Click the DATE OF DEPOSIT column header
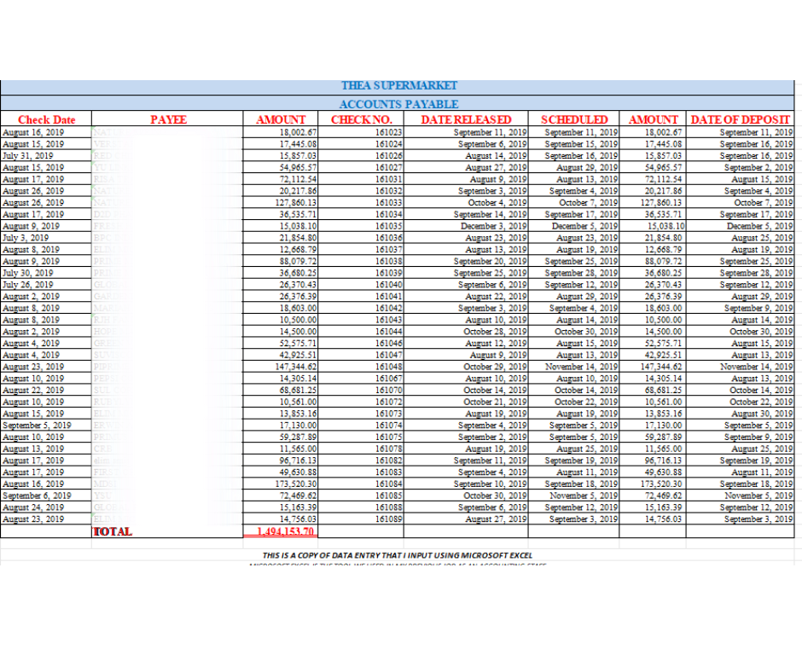Screen dimensions: 802x672 (x=740, y=119)
